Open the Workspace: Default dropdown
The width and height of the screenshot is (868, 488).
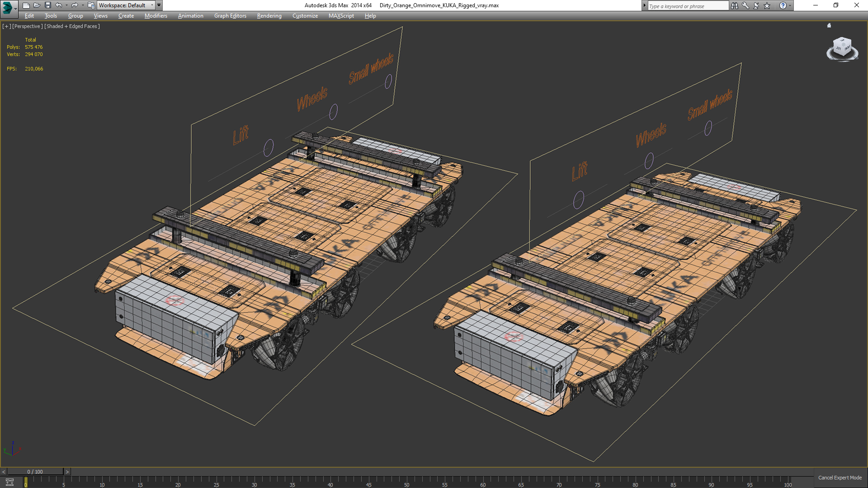[x=126, y=5]
